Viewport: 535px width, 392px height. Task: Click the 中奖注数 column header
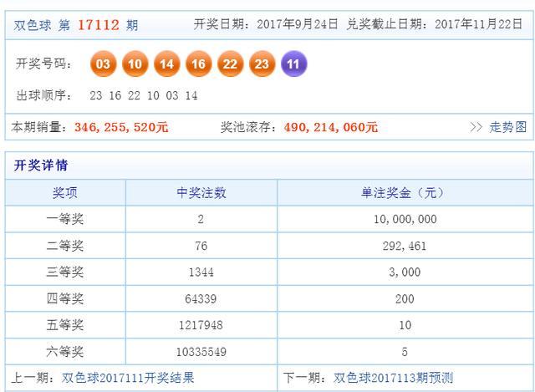(201, 193)
